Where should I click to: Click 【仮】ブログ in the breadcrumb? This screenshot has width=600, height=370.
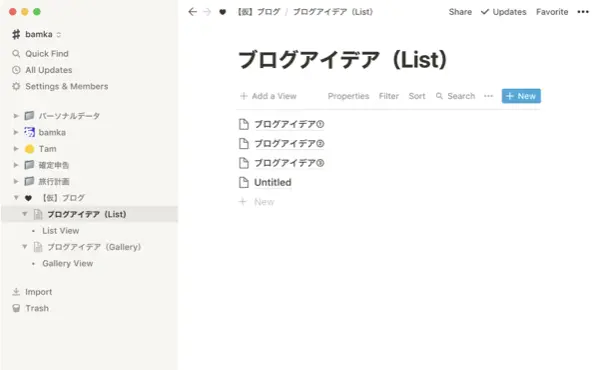[258, 12]
